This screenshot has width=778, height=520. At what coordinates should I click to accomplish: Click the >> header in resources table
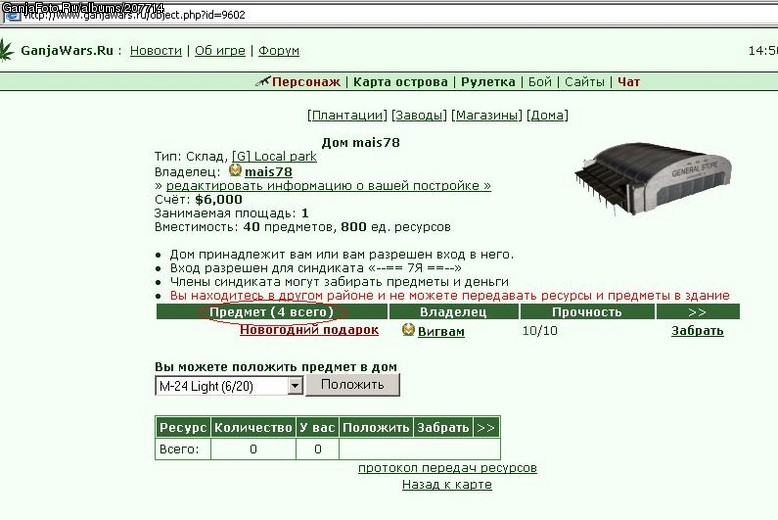tap(486, 428)
